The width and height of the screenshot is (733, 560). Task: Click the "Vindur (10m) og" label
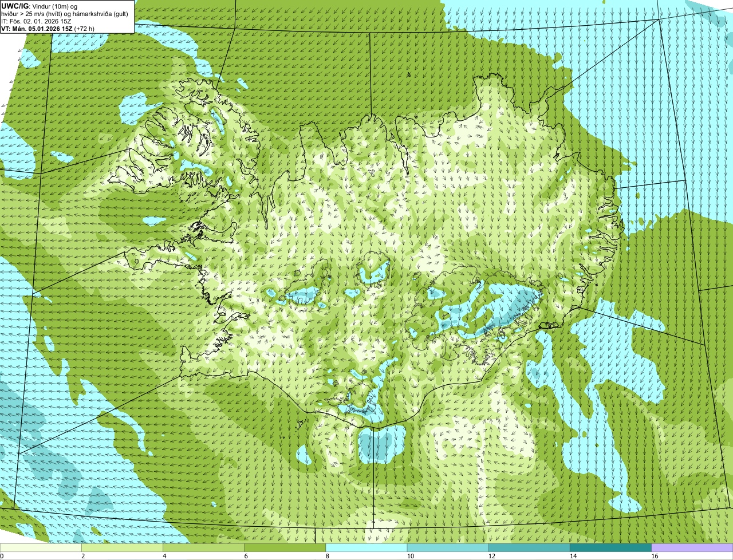click(54, 6)
